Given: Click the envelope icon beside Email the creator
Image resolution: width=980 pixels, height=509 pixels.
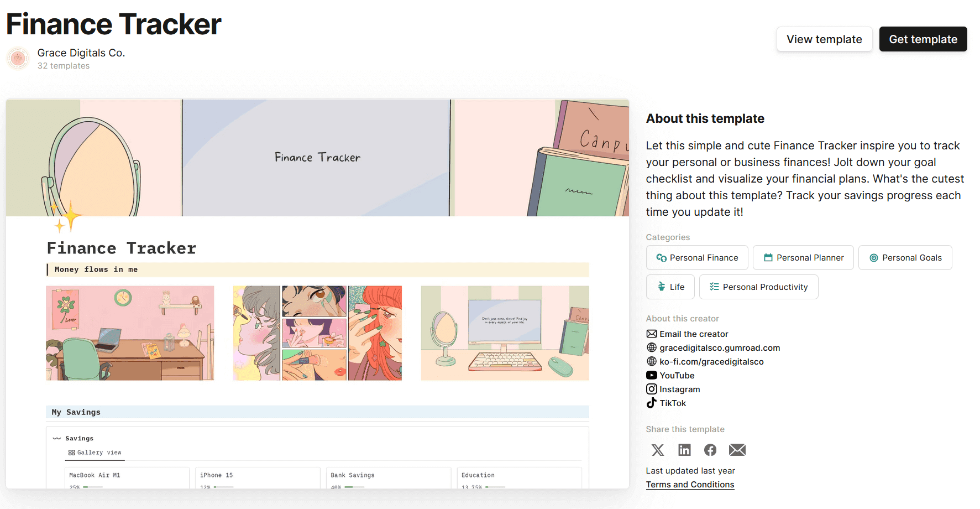Looking at the screenshot, I should click(652, 334).
